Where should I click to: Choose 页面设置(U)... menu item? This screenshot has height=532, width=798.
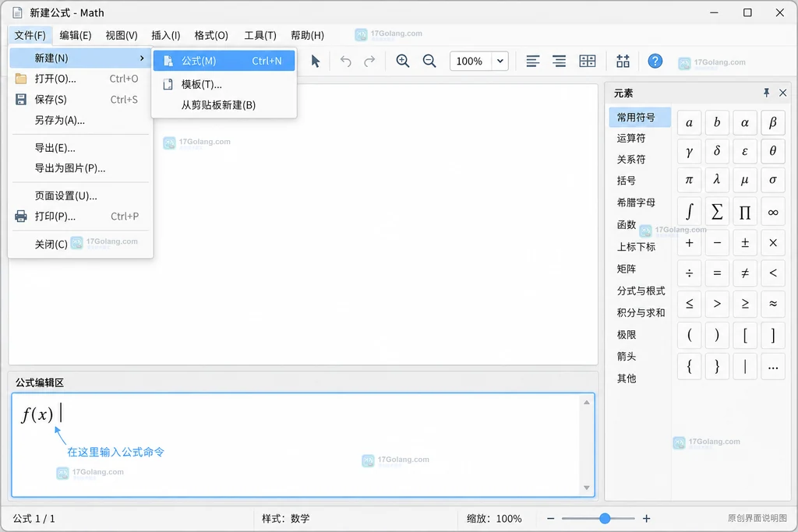80,196
